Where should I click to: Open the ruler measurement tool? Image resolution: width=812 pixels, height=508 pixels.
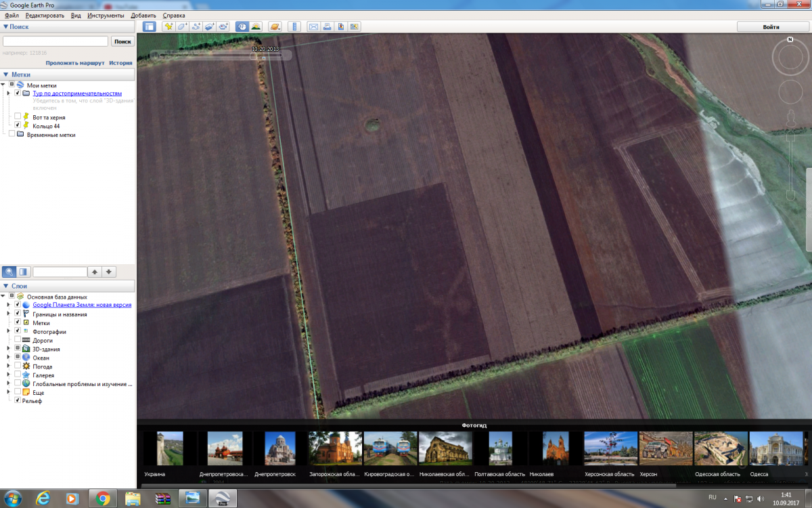click(x=294, y=27)
